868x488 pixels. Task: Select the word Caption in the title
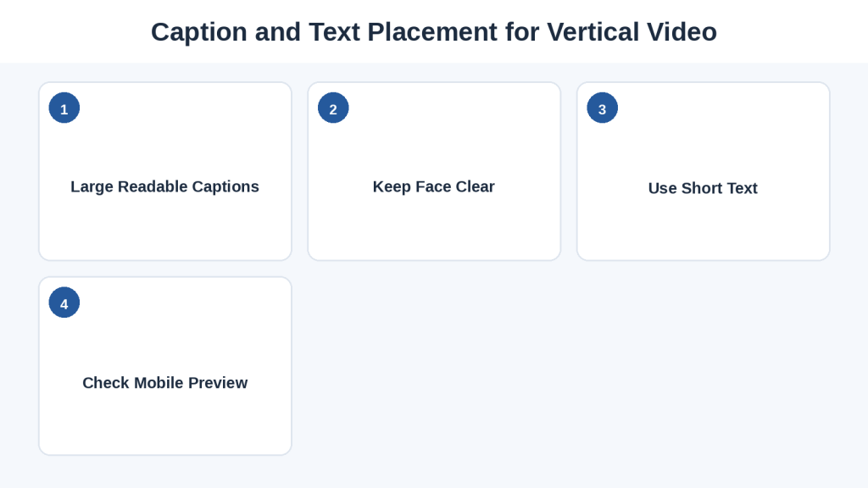tap(199, 32)
